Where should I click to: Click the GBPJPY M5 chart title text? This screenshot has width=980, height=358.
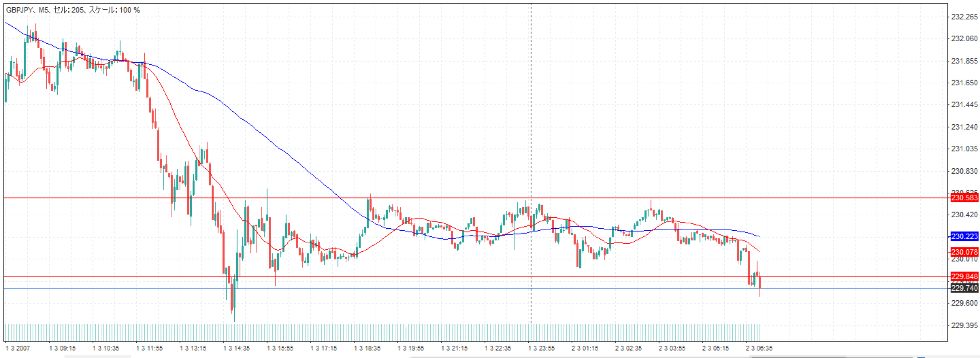coord(73,10)
